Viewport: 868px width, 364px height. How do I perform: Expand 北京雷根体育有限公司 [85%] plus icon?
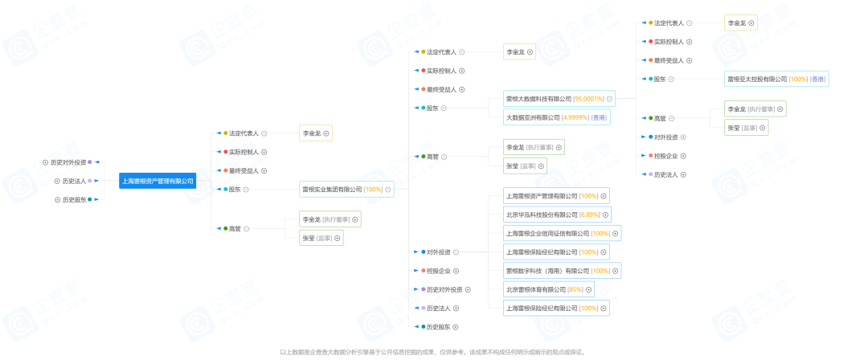(x=589, y=289)
